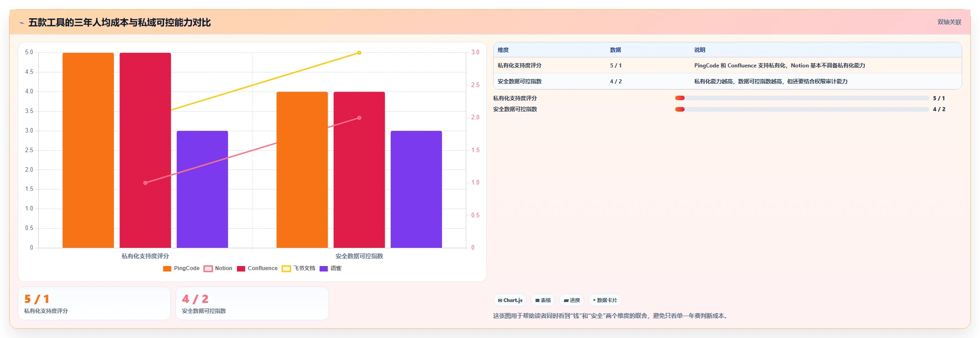The image size is (980, 338).
Task: Click the 进度 tag chip
Action: [x=572, y=300]
